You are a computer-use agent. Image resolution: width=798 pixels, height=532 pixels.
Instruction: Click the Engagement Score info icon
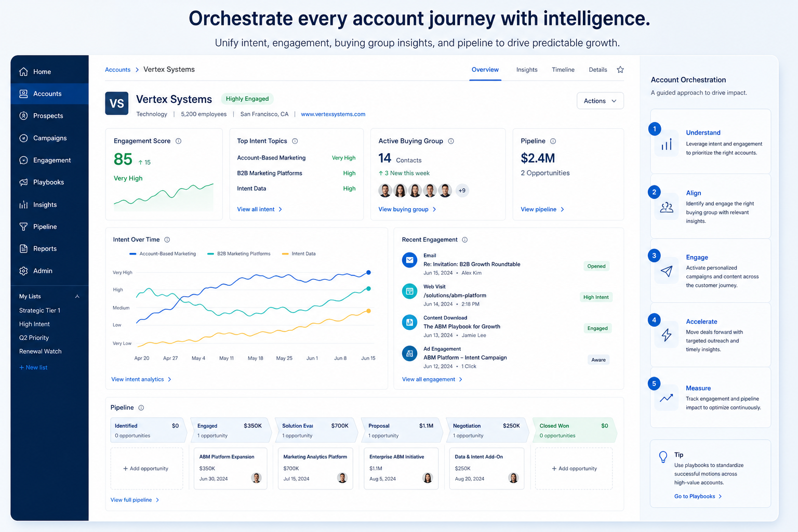click(178, 141)
